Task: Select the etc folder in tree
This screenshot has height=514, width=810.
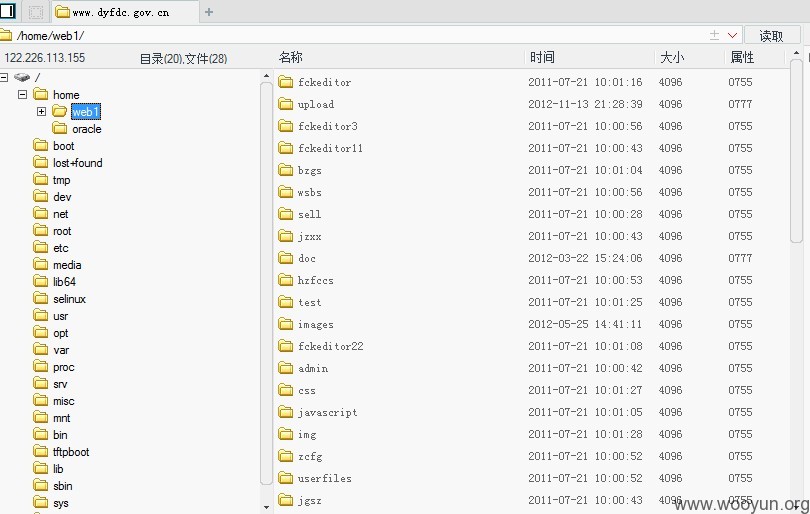Action: pos(60,248)
